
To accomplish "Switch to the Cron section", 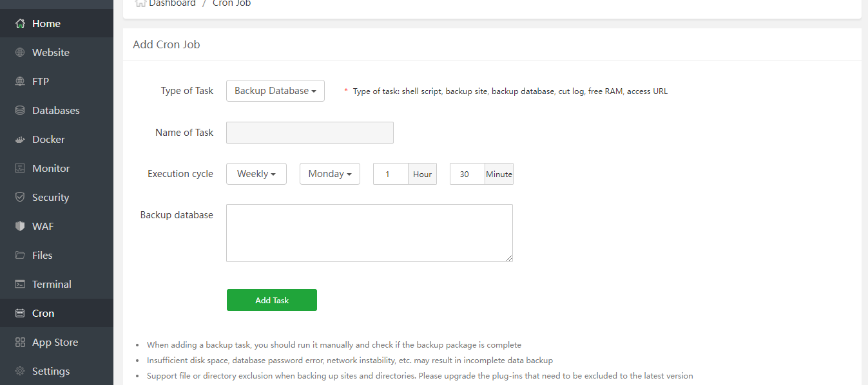I will point(41,313).
